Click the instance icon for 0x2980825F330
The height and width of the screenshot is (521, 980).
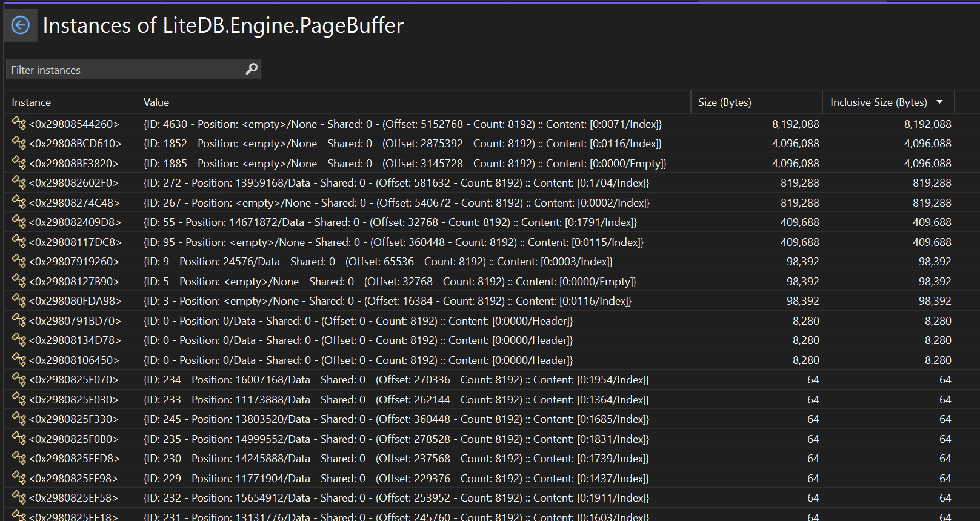[19, 419]
